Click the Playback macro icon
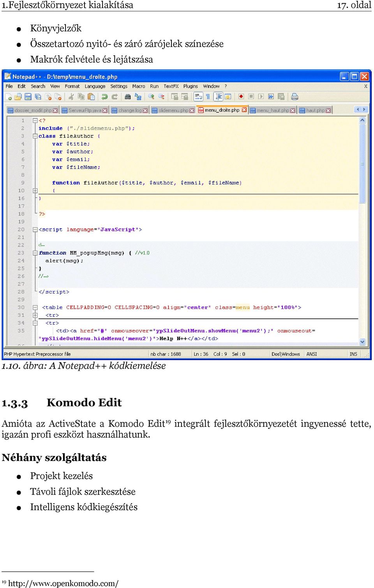Viewport: 374px width, 588px height. (x=261, y=97)
